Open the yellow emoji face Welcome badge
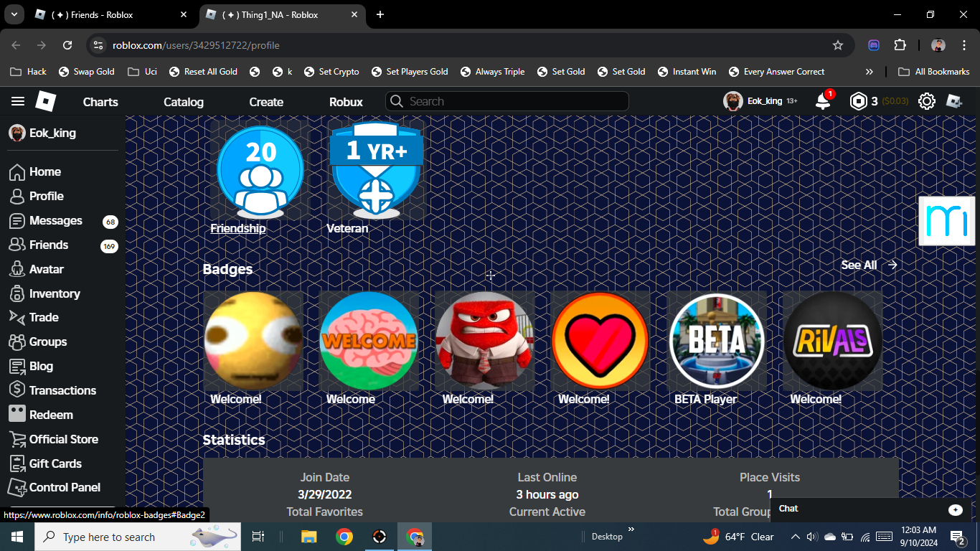 (x=253, y=341)
